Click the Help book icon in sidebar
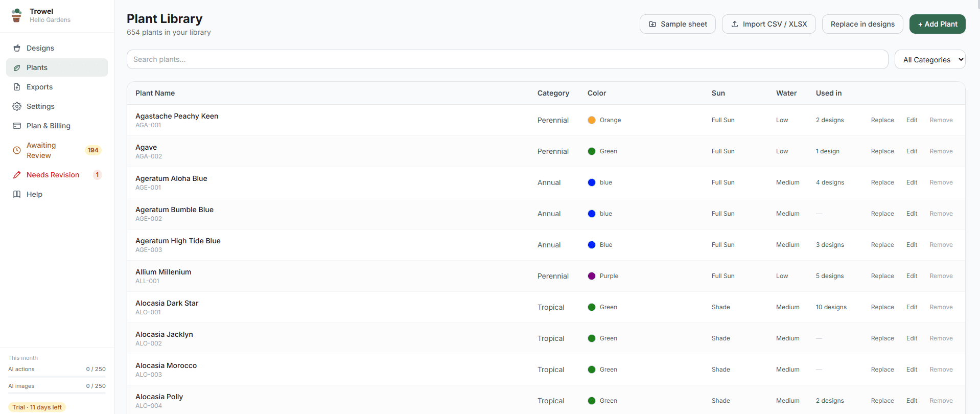This screenshot has height=414, width=980. [17, 194]
